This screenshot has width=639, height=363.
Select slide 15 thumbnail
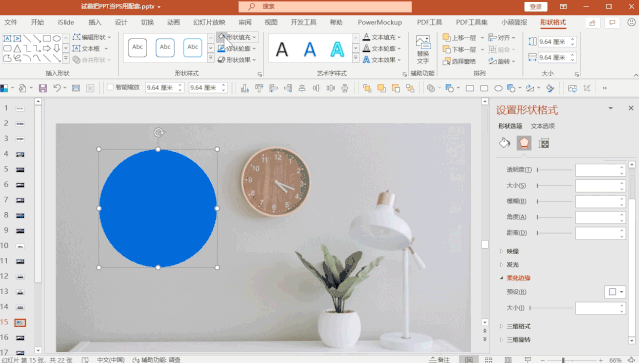[x=20, y=323]
